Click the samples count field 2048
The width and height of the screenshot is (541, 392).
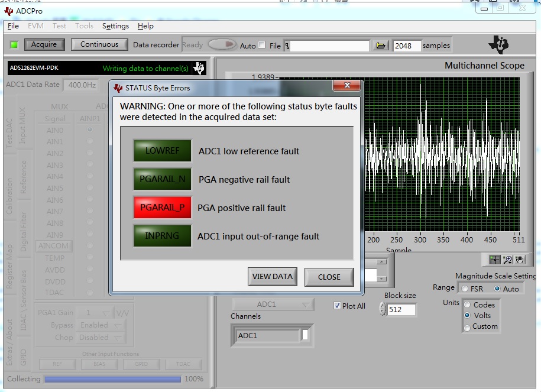407,46
